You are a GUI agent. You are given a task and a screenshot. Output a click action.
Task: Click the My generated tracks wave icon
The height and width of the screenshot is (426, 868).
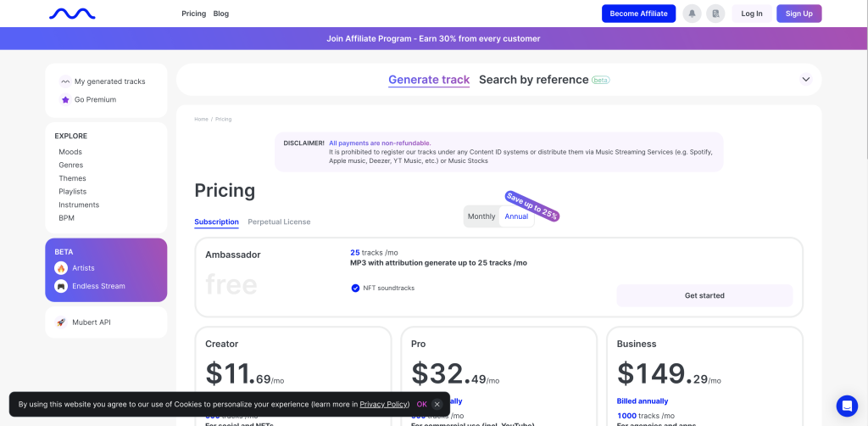point(65,81)
